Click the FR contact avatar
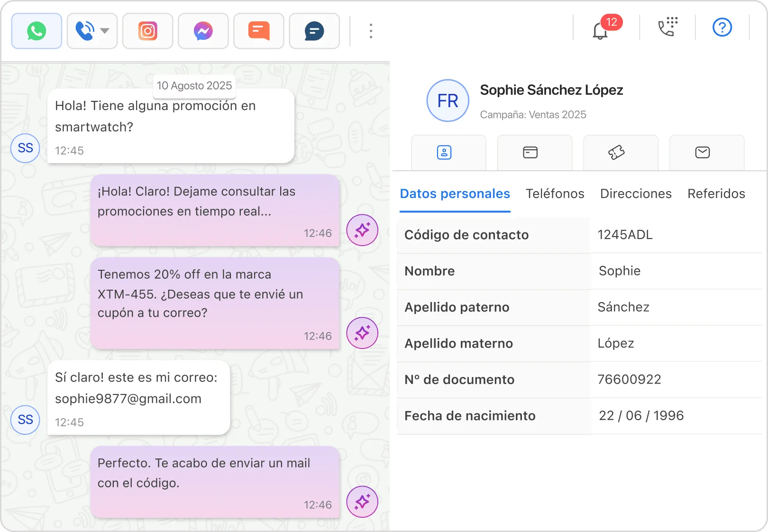This screenshot has width=768, height=532. click(x=448, y=101)
